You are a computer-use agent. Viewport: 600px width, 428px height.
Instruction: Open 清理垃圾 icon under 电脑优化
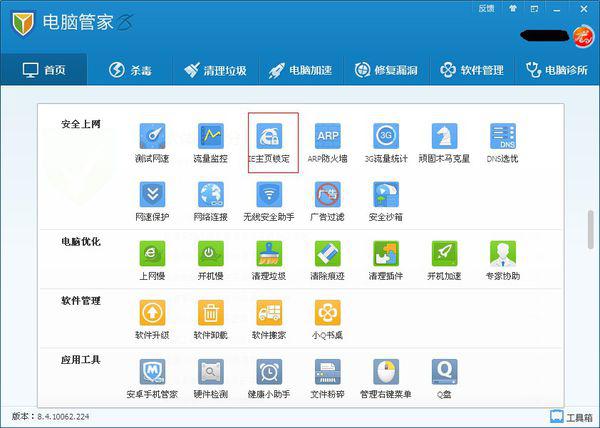tap(269, 254)
